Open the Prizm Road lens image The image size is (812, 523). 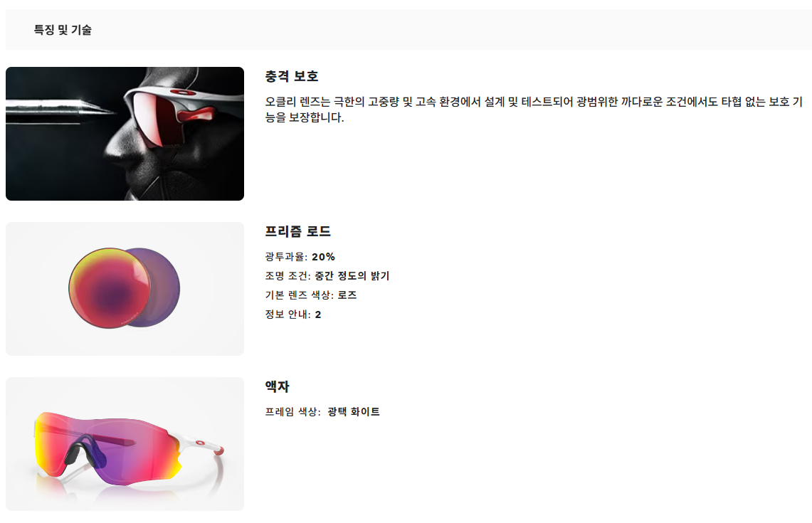(125, 288)
